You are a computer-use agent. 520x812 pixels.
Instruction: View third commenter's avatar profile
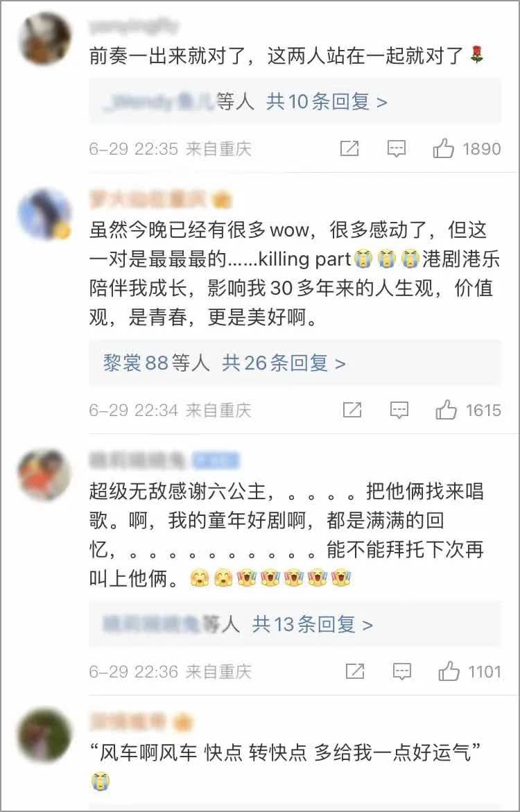click(x=44, y=475)
